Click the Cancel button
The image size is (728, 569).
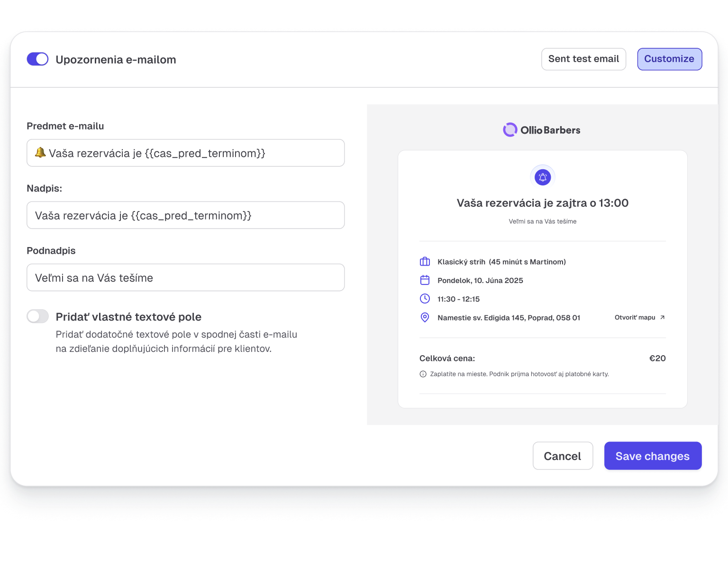pos(563,456)
